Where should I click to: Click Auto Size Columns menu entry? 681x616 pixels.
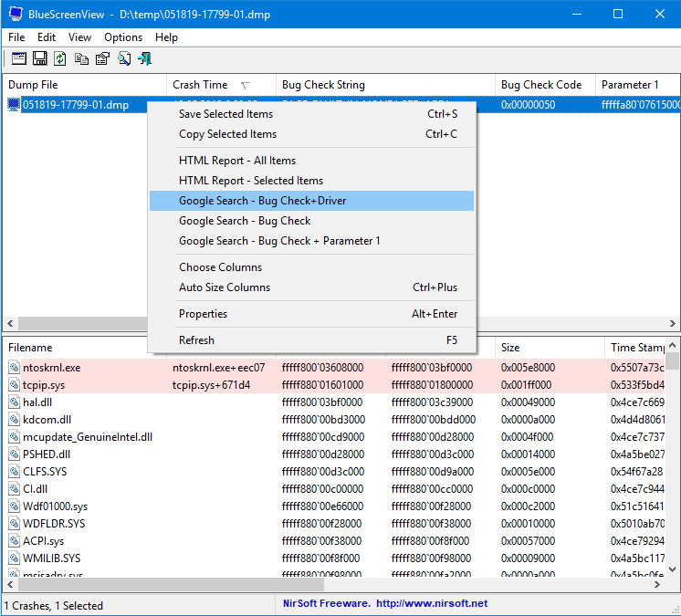[225, 287]
